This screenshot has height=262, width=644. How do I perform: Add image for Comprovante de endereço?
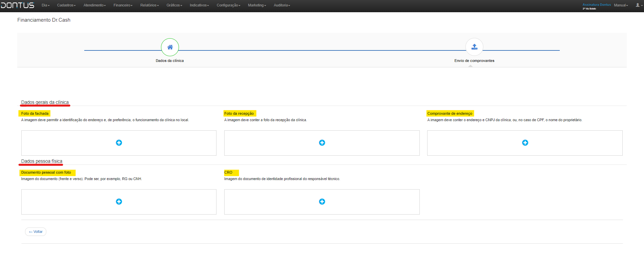(525, 143)
